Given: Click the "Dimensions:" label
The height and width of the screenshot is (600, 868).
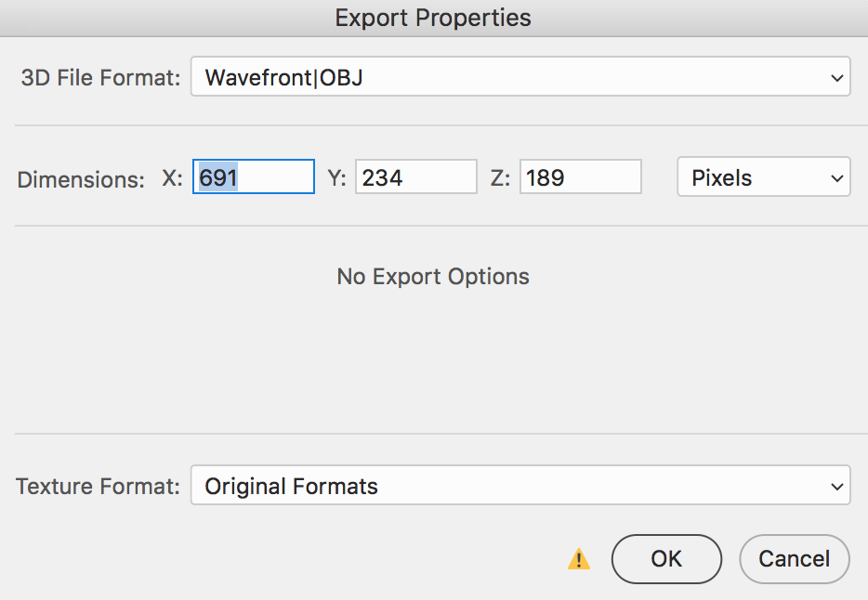Looking at the screenshot, I should click(81, 179).
